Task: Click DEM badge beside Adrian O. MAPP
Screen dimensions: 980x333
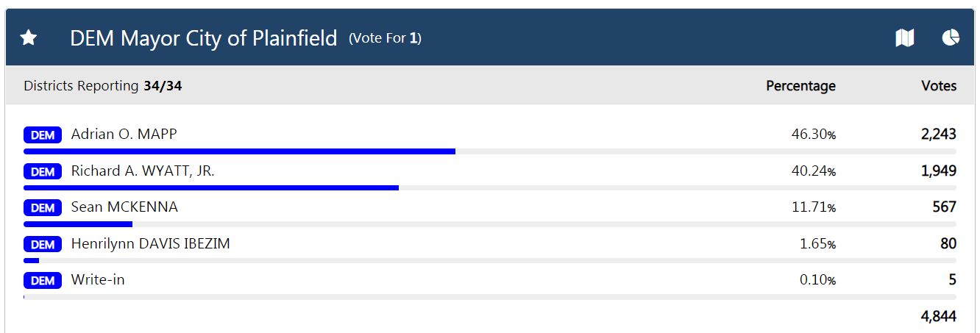Action: click(43, 135)
